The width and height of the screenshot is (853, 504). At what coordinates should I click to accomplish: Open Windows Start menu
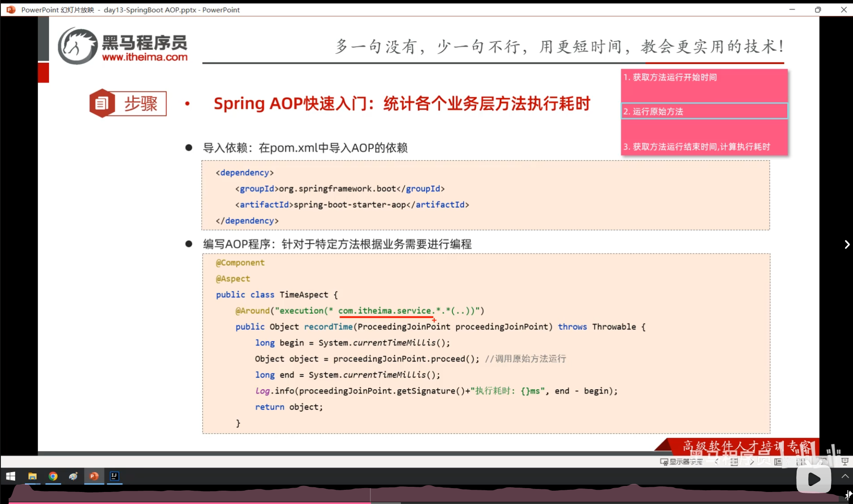point(11,476)
